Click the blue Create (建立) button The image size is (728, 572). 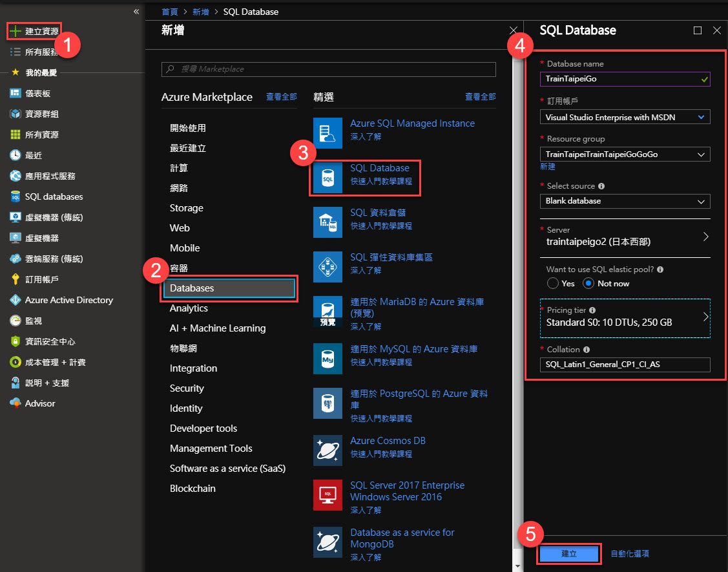pyautogui.click(x=568, y=553)
